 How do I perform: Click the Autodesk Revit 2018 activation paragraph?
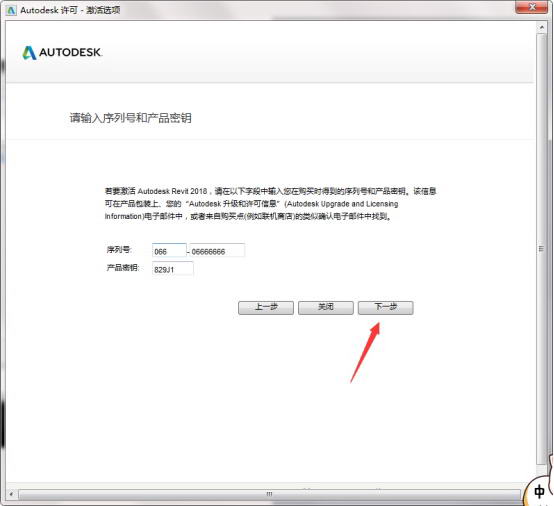271,204
